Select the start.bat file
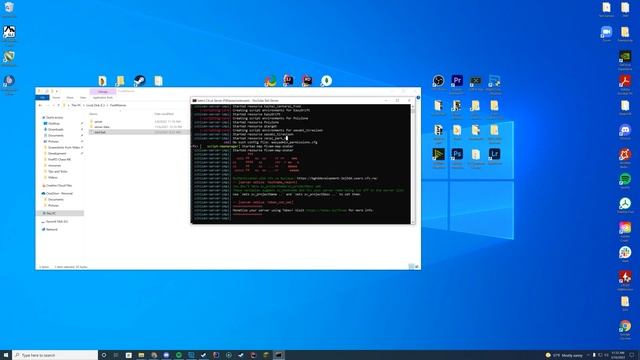640x360 pixels. click(100, 132)
